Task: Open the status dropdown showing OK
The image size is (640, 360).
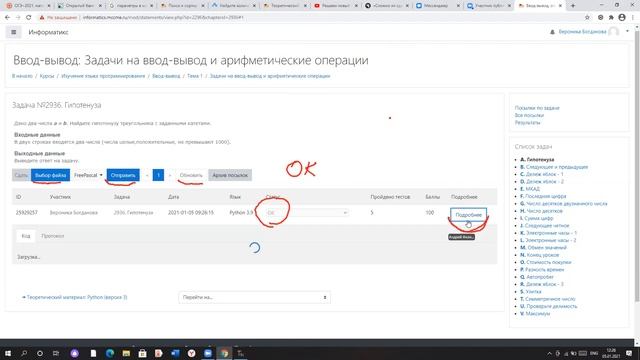Action: coord(307,213)
